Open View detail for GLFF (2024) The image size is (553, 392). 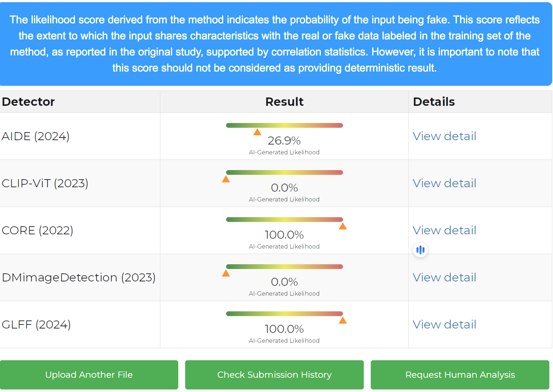444,324
